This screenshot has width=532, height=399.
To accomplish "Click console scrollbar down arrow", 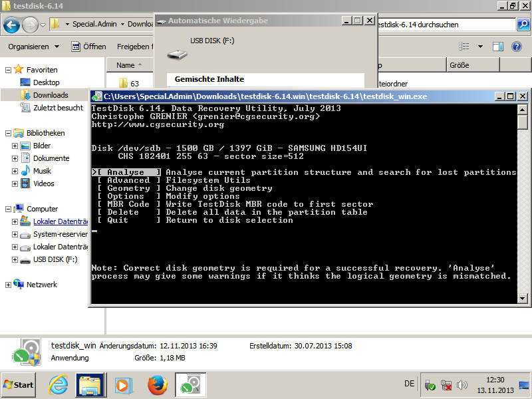I will click(522, 299).
